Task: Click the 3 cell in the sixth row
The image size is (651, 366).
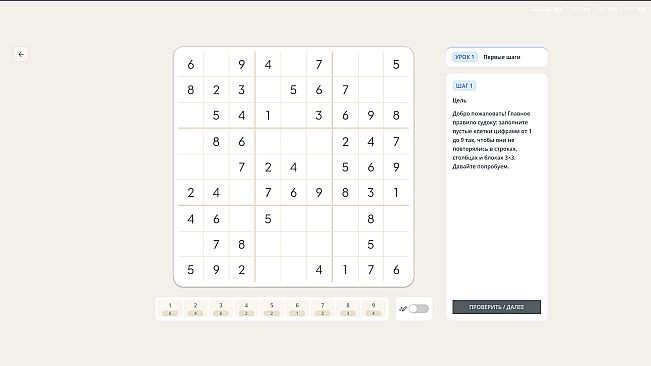Action: click(371, 193)
